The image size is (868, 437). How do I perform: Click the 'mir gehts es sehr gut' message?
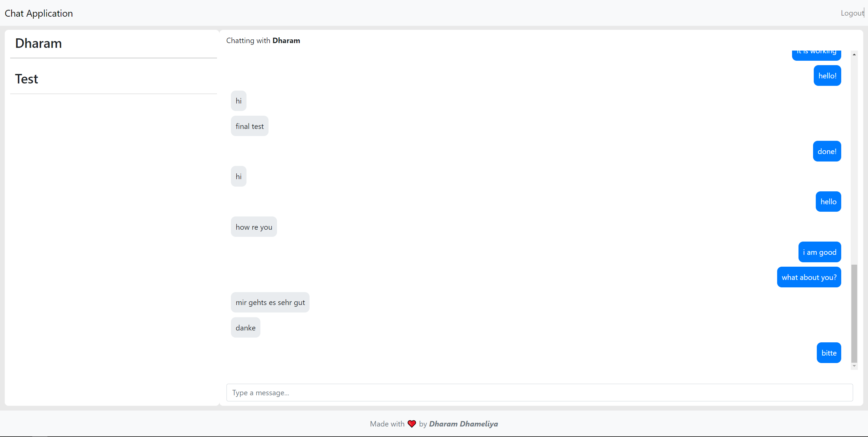[270, 302]
